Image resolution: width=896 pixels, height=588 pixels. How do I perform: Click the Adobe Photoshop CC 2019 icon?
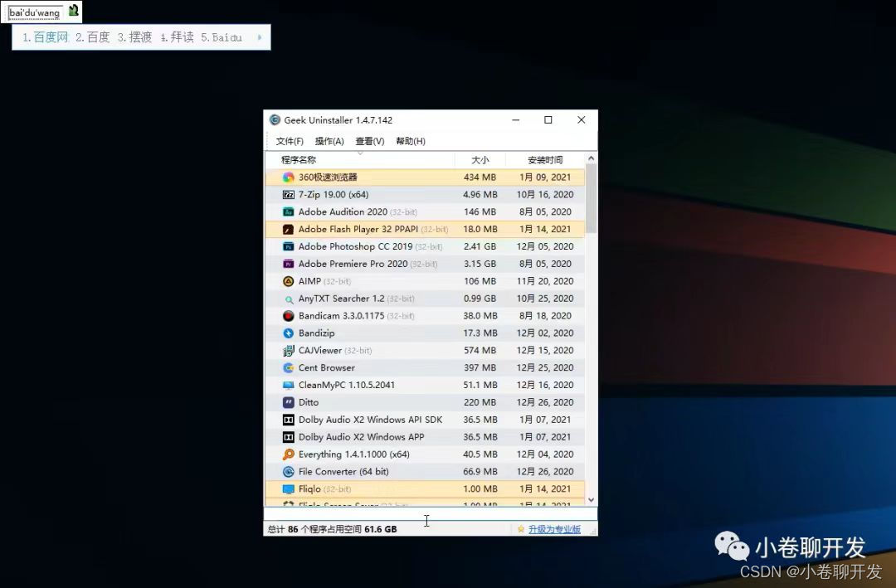tap(289, 246)
